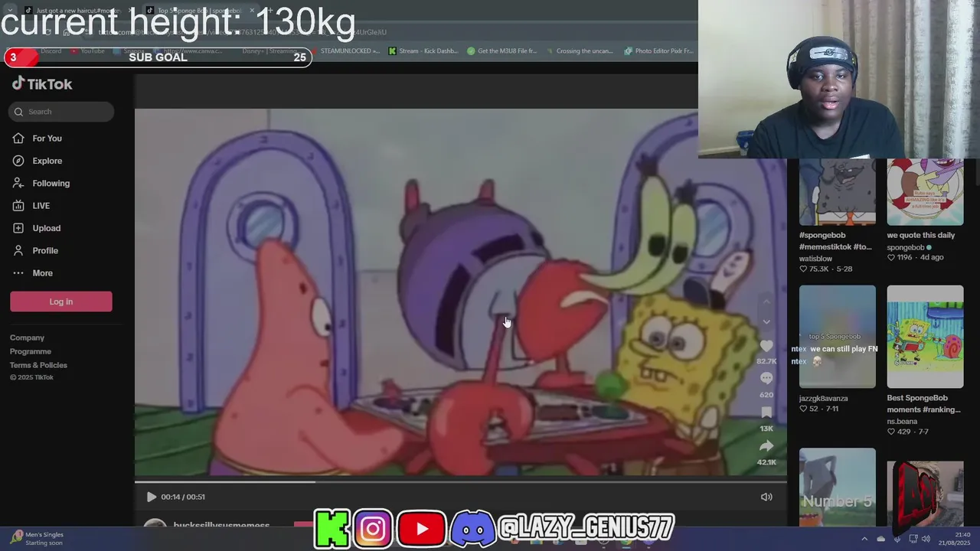Open the Get the M3U8 File bookmark
Viewport: 980px width, 551px height.
pyautogui.click(x=502, y=51)
